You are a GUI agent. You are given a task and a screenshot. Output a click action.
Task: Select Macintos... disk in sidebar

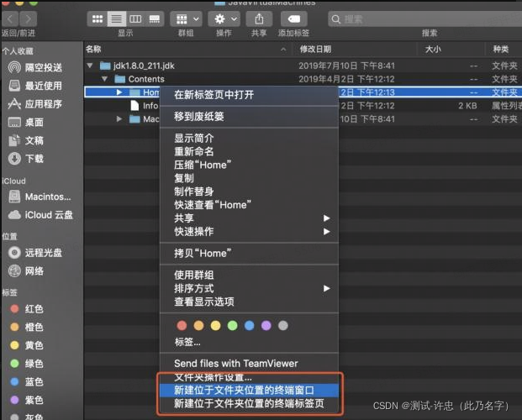pos(40,197)
